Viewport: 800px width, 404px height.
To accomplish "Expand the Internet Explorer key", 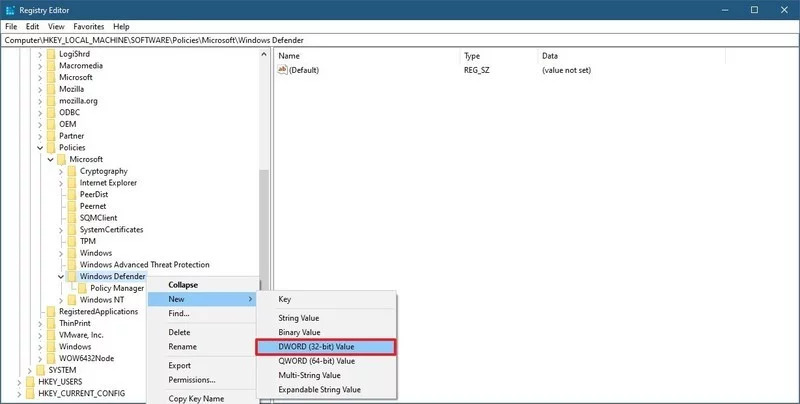I will pyautogui.click(x=61, y=183).
